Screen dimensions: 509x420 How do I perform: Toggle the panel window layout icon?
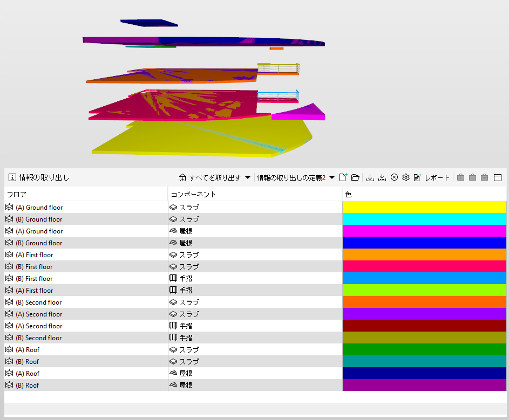pos(498,177)
